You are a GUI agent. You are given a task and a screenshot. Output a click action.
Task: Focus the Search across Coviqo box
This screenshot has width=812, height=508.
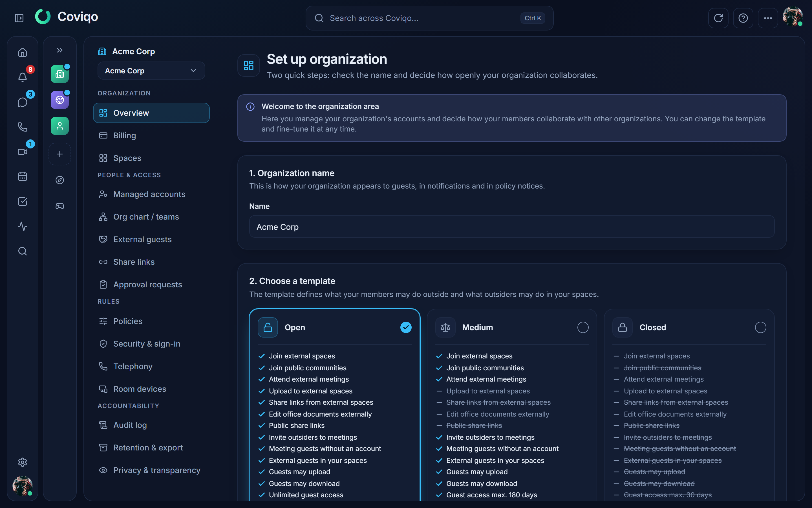click(429, 18)
